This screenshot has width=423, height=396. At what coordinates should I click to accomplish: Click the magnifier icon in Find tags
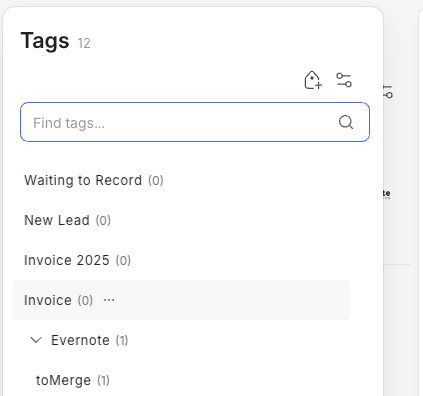(x=346, y=122)
